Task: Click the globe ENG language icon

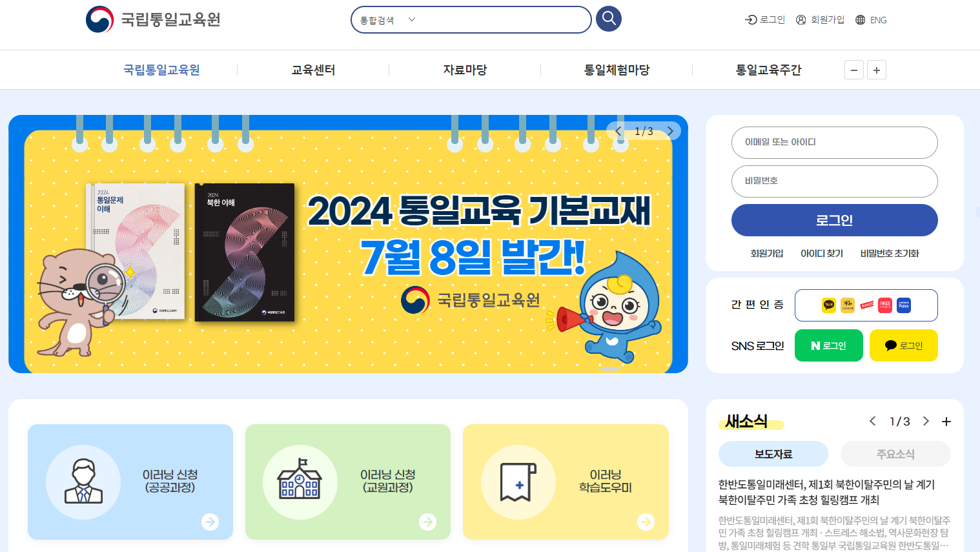Action: 860,20
